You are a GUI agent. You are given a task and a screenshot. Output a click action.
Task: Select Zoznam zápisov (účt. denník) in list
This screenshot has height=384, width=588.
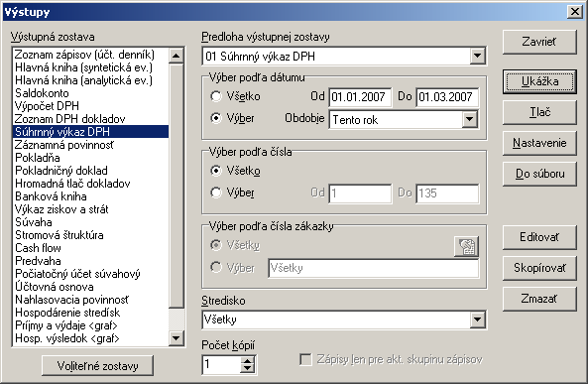coord(91,55)
